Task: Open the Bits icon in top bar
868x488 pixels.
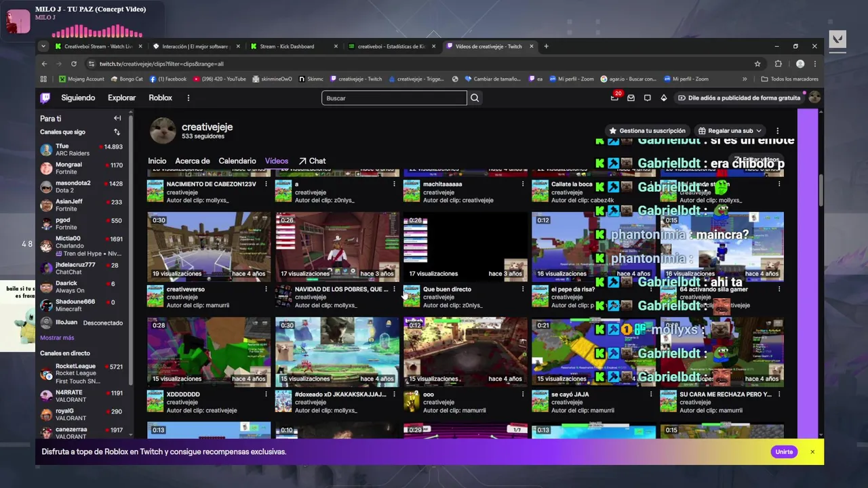Action: [x=664, y=98]
